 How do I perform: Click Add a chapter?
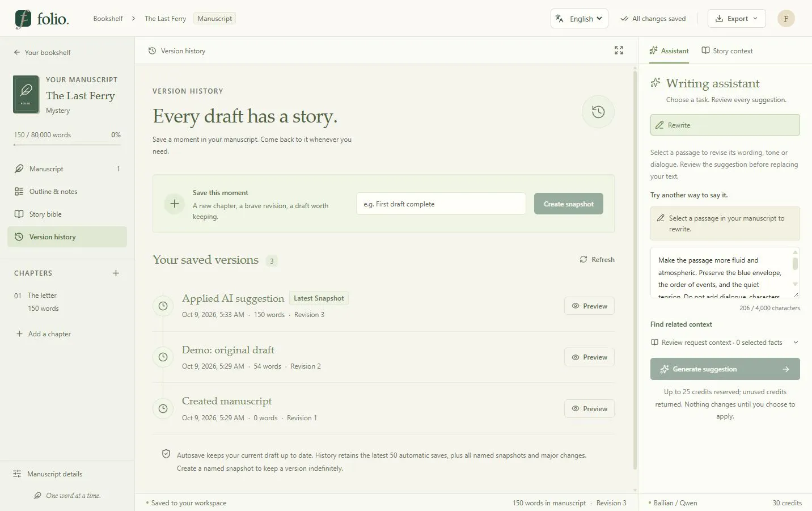point(44,334)
